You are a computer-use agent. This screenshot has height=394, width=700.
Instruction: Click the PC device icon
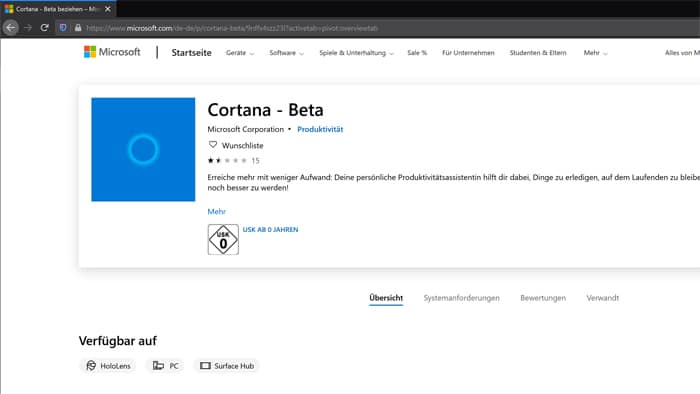(x=158, y=365)
